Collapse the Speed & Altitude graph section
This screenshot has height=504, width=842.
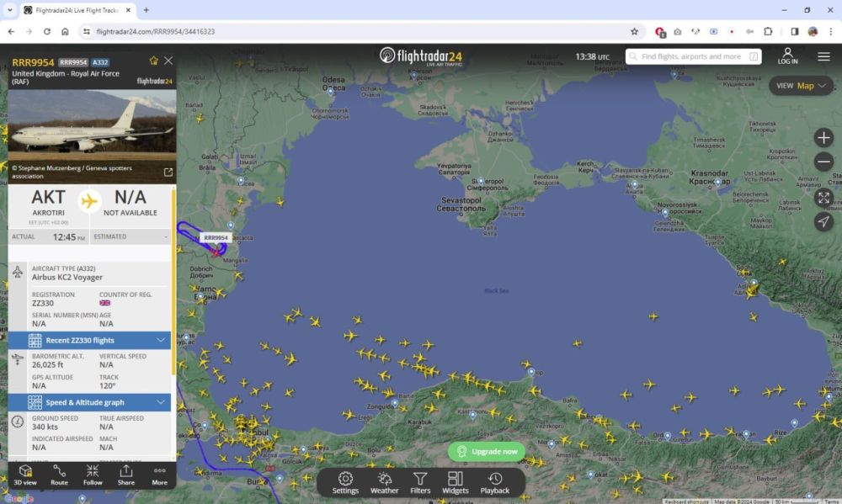163,402
